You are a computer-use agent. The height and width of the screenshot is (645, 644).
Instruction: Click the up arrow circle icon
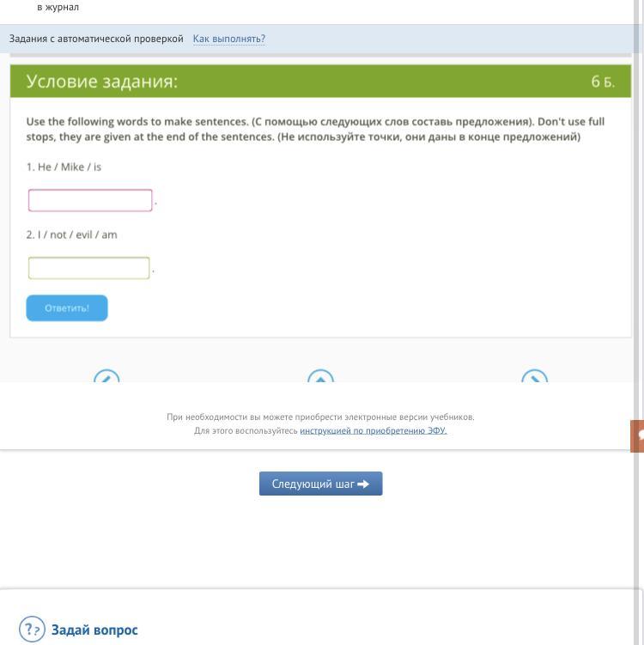[320, 376]
